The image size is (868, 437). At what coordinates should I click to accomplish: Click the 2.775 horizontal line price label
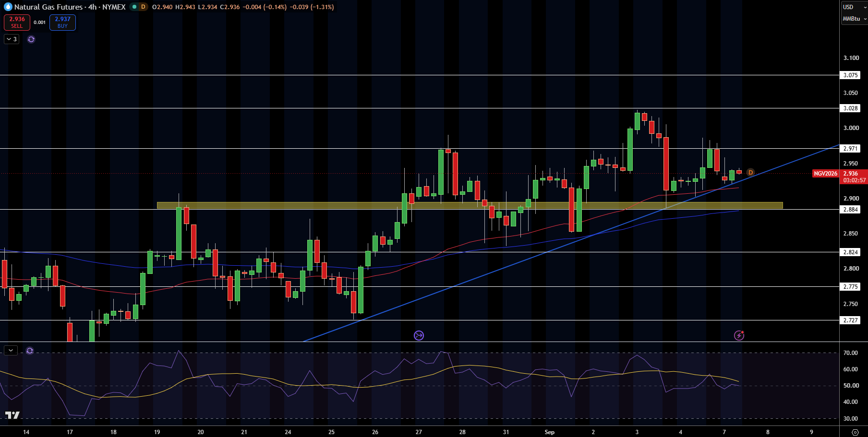coord(850,287)
